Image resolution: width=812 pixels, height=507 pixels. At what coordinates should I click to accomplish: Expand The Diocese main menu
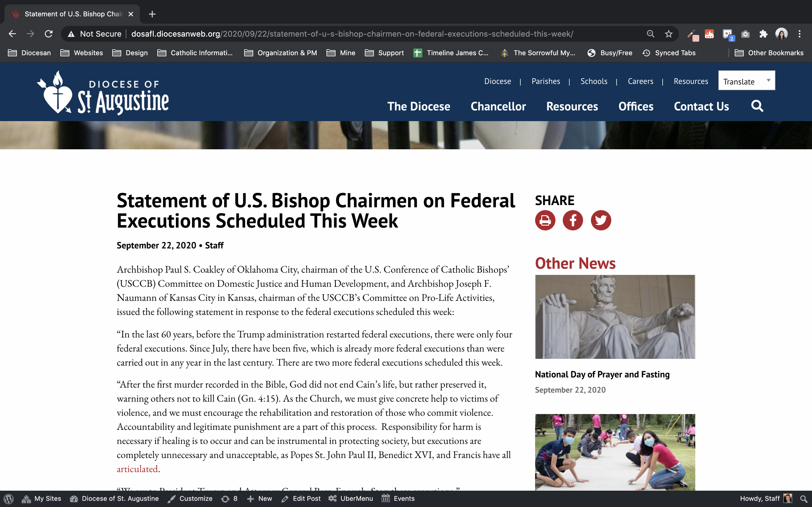[418, 106]
